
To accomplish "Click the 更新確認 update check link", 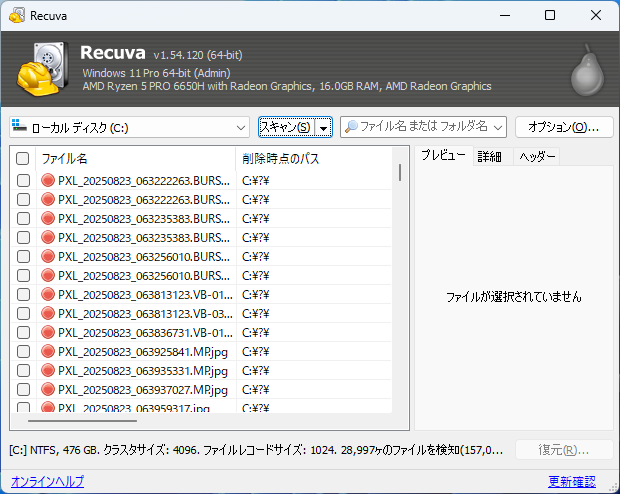I will [572, 481].
